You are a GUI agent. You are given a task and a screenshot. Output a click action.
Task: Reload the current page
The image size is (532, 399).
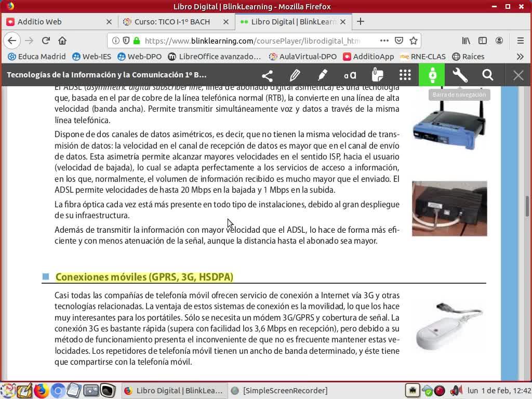(46, 41)
